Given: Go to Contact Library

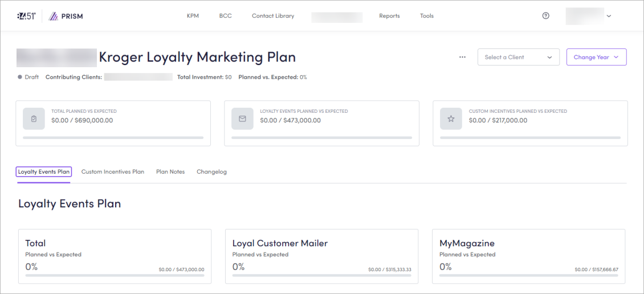Looking at the screenshot, I should [x=273, y=16].
